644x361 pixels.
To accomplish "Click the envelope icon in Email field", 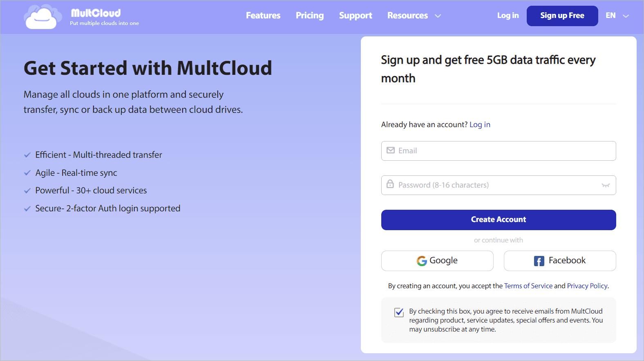I will coord(391,150).
